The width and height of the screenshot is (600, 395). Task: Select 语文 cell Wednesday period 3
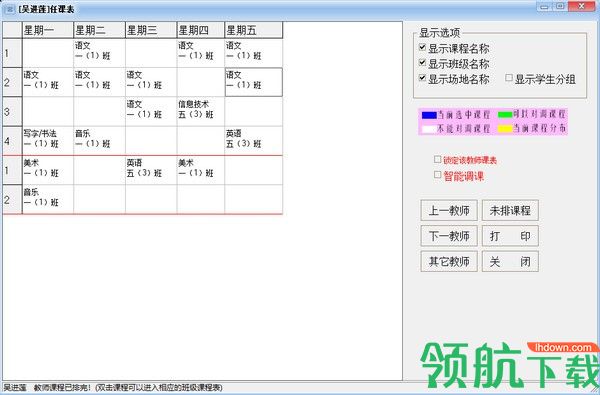[151, 111]
